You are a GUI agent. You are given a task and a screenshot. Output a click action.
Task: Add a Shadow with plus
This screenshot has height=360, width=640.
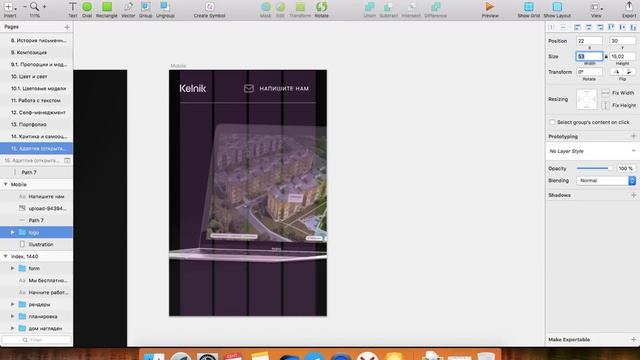click(x=633, y=195)
